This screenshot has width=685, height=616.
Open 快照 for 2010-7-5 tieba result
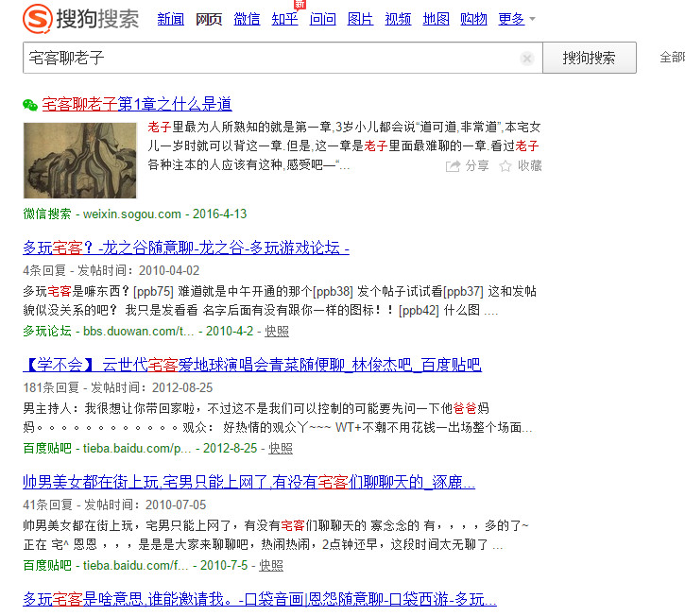click(x=271, y=565)
